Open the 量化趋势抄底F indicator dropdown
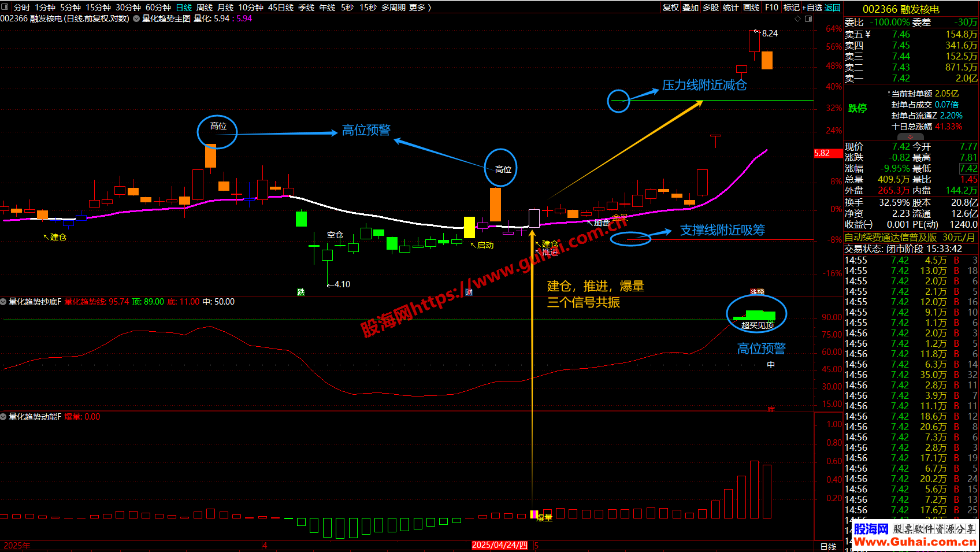This screenshot has width=980, height=552. (3, 302)
